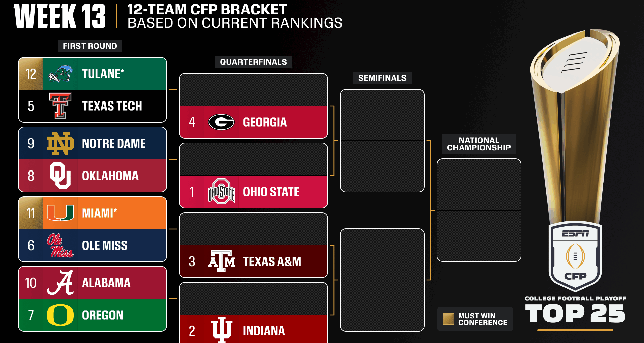Click the Semifinals header label
Screen dimensions: 644x343
point(382,78)
